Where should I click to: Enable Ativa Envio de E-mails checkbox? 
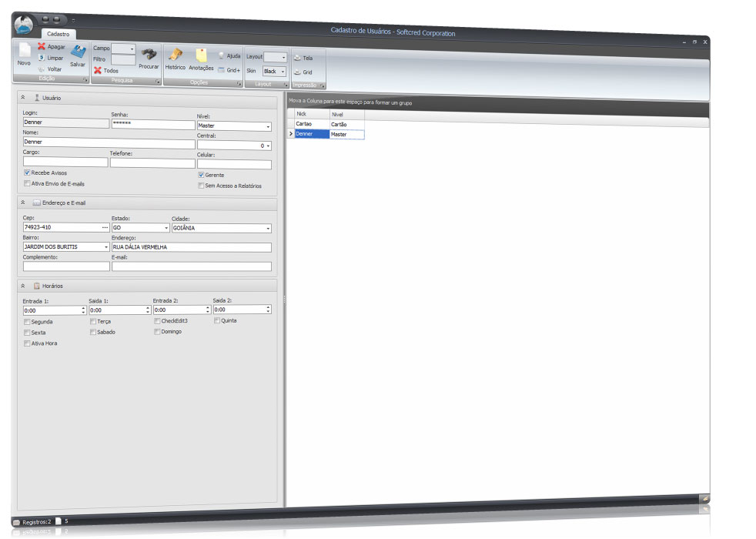click(27, 184)
